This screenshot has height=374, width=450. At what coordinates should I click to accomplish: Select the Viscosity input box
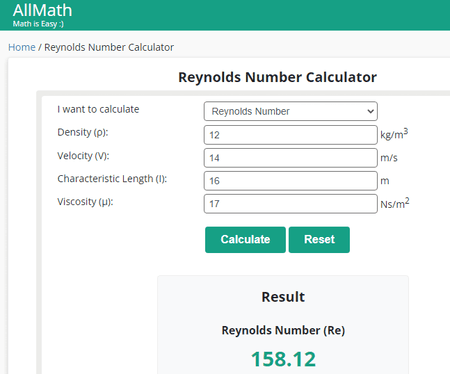(x=291, y=204)
